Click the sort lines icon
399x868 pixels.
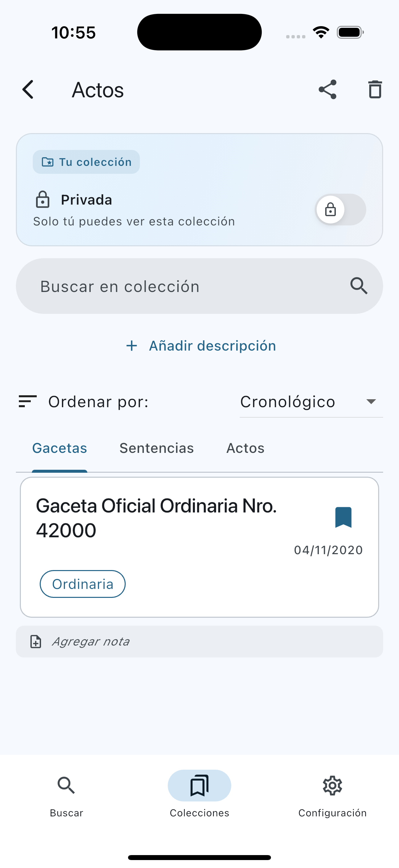tap(27, 401)
